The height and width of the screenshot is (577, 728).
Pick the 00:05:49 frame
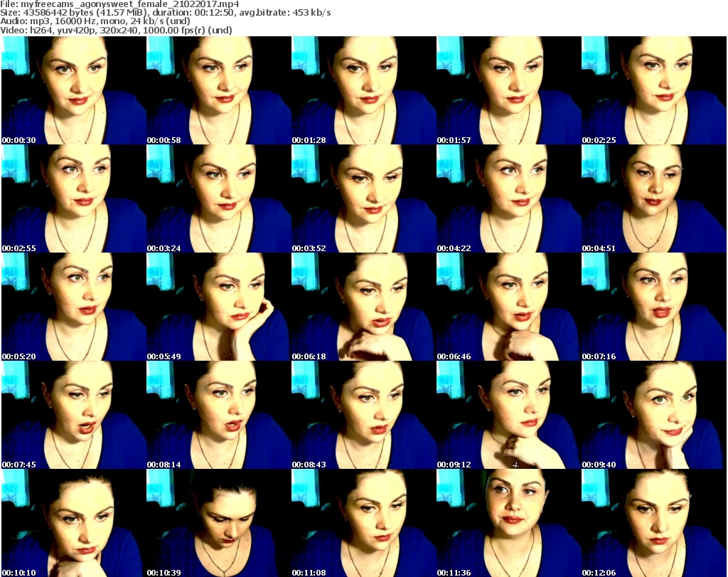pyautogui.click(x=219, y=307)
